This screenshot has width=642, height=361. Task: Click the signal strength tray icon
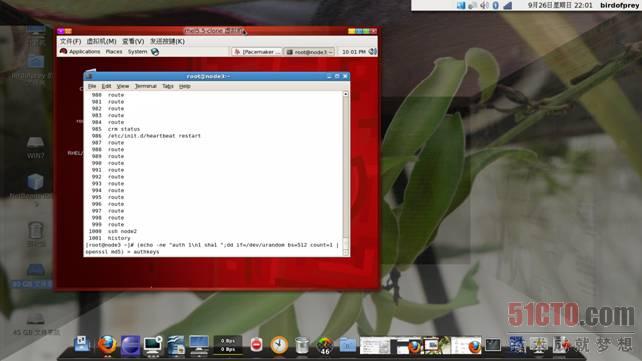click(x=508, y=5)
